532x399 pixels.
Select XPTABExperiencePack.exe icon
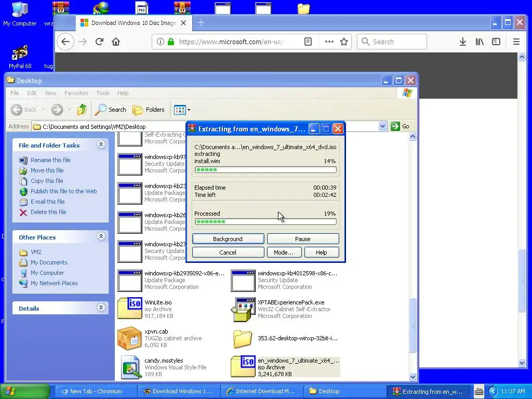[243, 309]
